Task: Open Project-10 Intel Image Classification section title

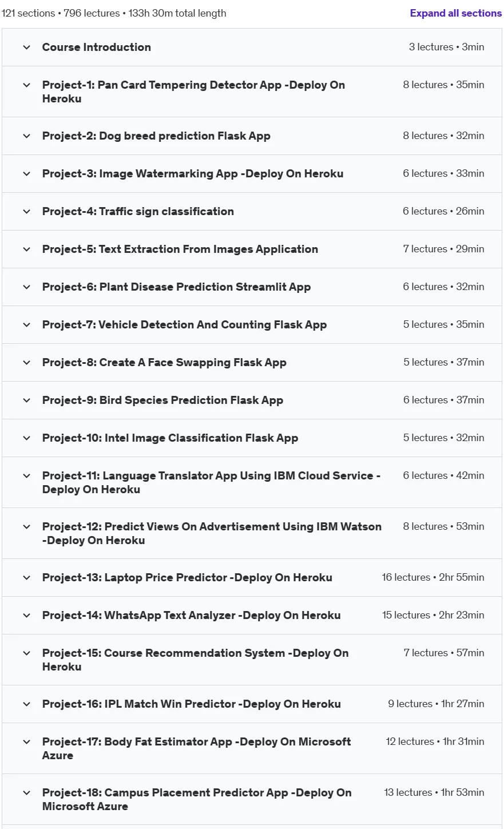Action: point(170,438)
